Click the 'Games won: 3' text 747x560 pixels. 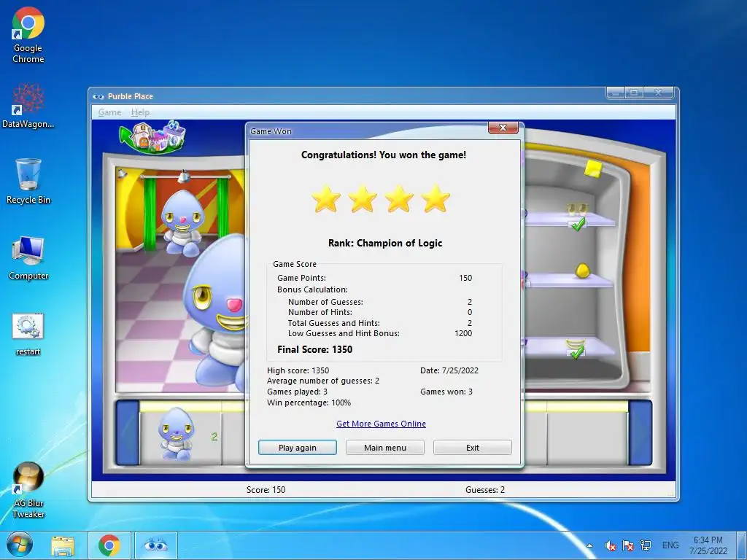pyautogui.click(x=446, y=392)
